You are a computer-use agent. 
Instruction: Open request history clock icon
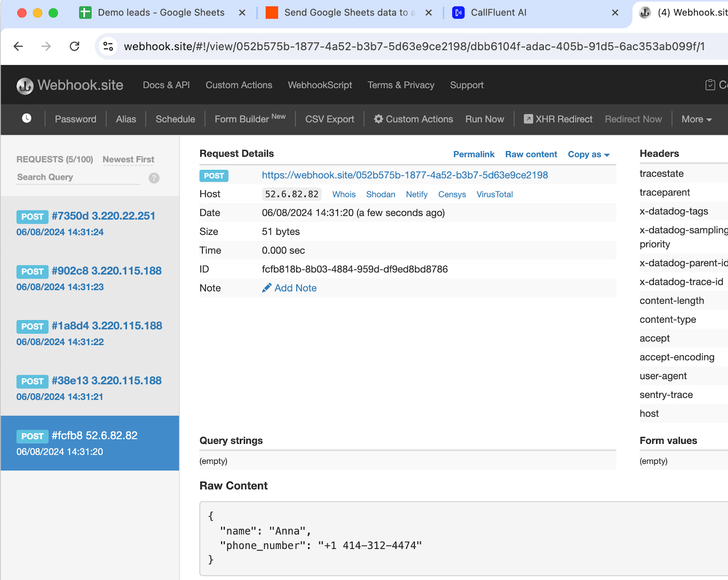[27, 118]
